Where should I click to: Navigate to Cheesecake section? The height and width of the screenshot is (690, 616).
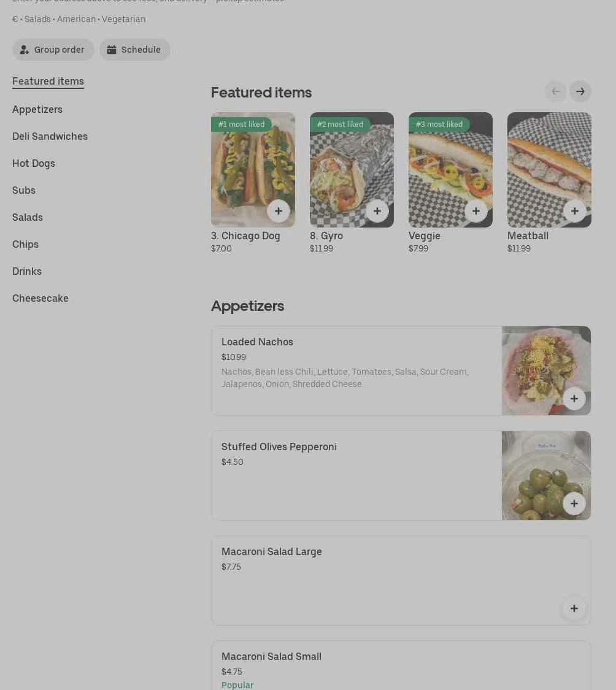tap(40, 298)
